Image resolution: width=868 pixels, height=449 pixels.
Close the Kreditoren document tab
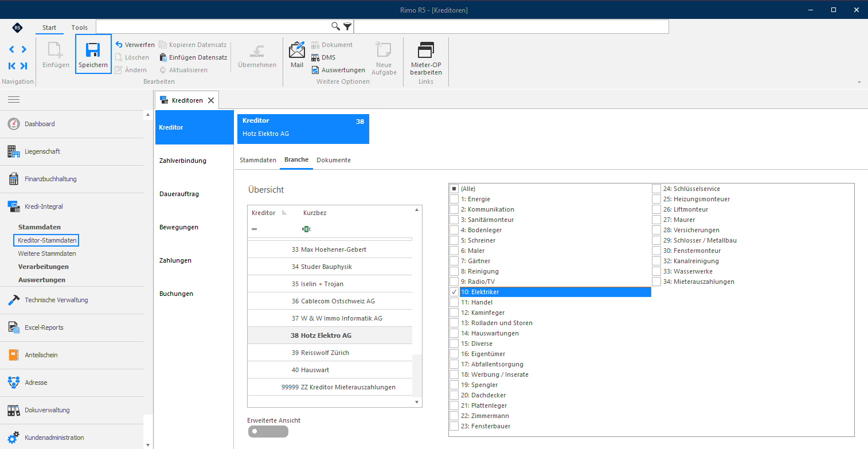(211, 100)
